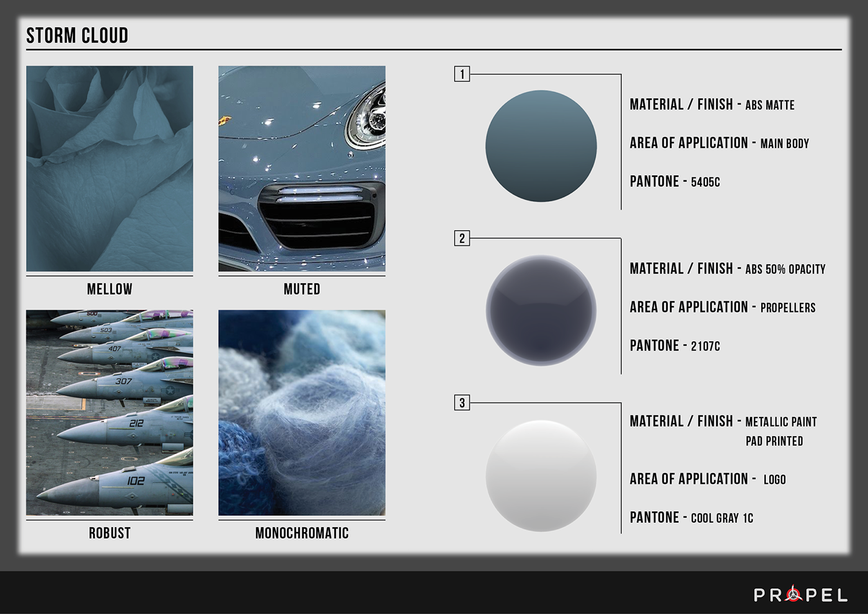Select the Cool Gray 1C white swatch
Image resolution: width=868 pixels, height=614 pixels.
click(541, 476)
